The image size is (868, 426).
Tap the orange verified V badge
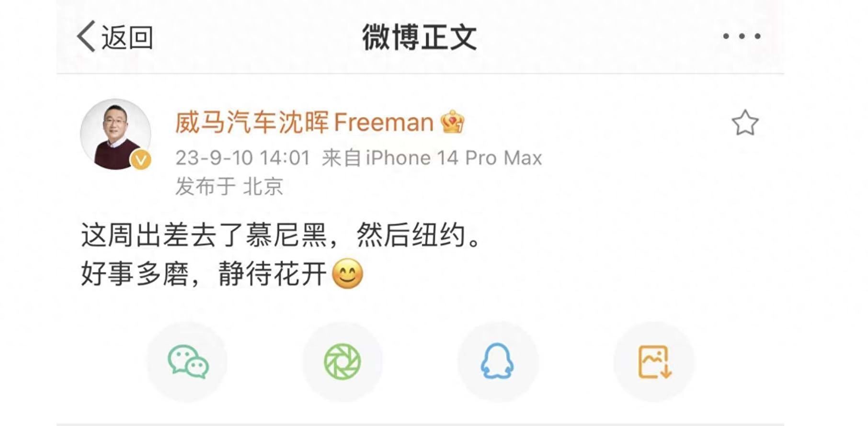click(141, 160)
